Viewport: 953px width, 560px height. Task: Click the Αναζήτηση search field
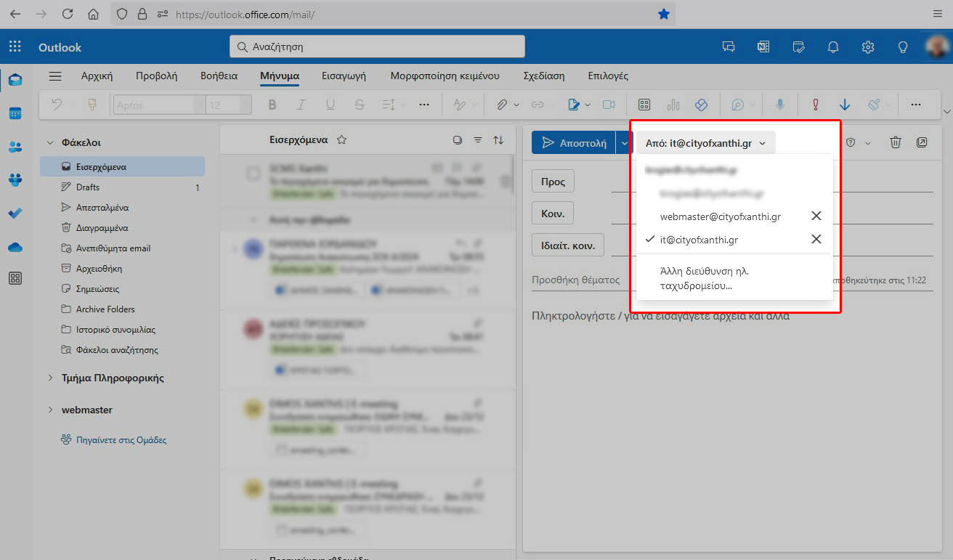(x=377, y=46)
